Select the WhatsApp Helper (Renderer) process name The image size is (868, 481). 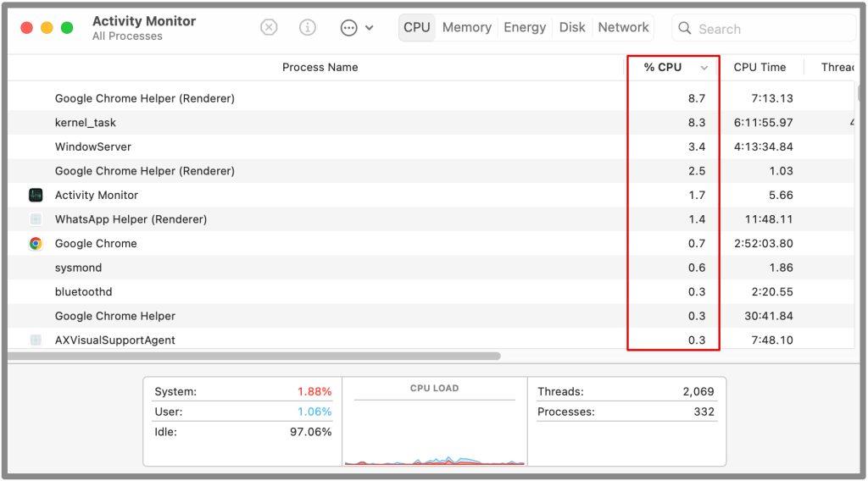(x=131, y=219)
